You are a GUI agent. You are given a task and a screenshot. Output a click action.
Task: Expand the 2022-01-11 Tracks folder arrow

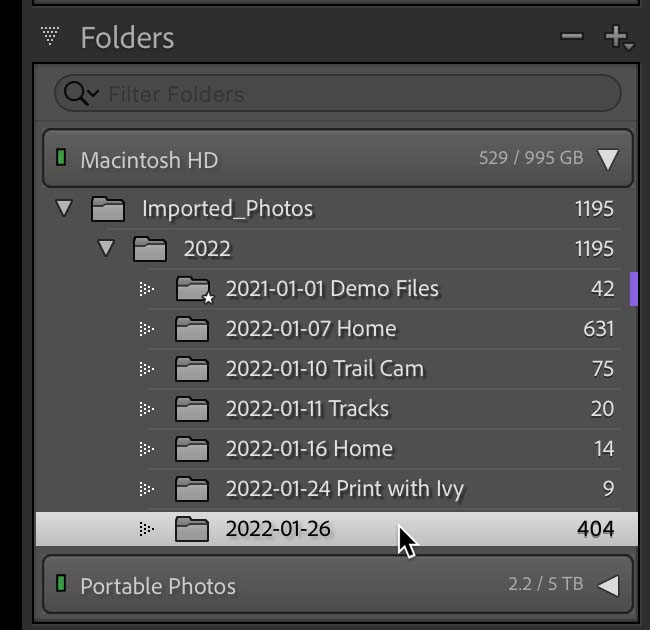(x=147, y=409)
